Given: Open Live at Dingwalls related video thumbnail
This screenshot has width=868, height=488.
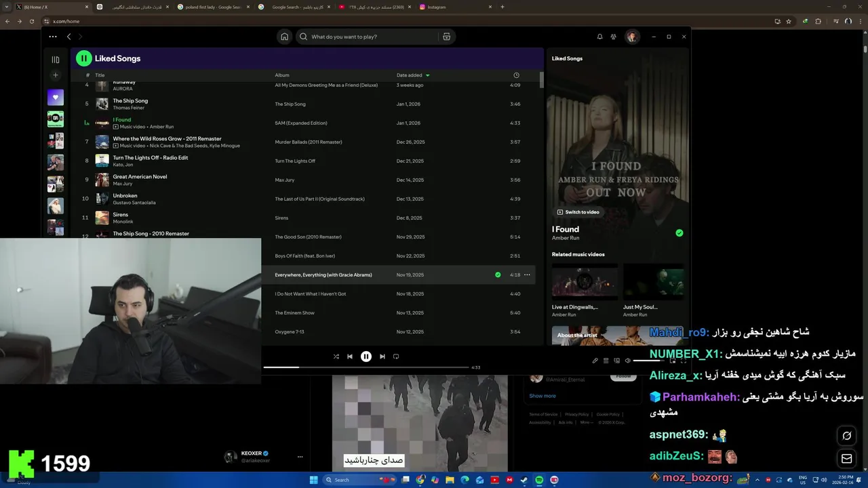Looking at the screenshot, I should coord(585,281).
